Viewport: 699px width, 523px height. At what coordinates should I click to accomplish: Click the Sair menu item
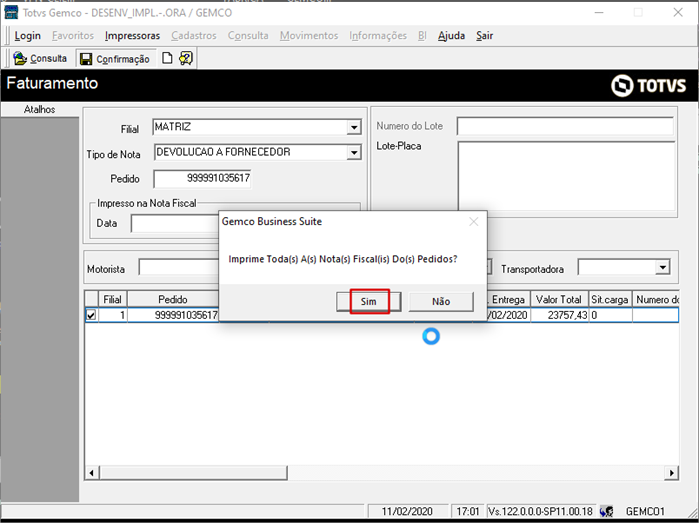485,36
